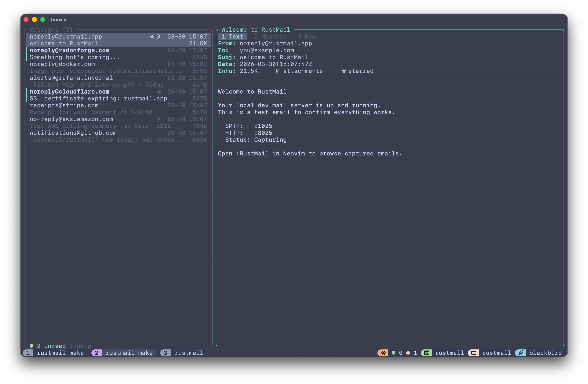Click attachment @ icon on aws.amazon.com row

[158, 119]
